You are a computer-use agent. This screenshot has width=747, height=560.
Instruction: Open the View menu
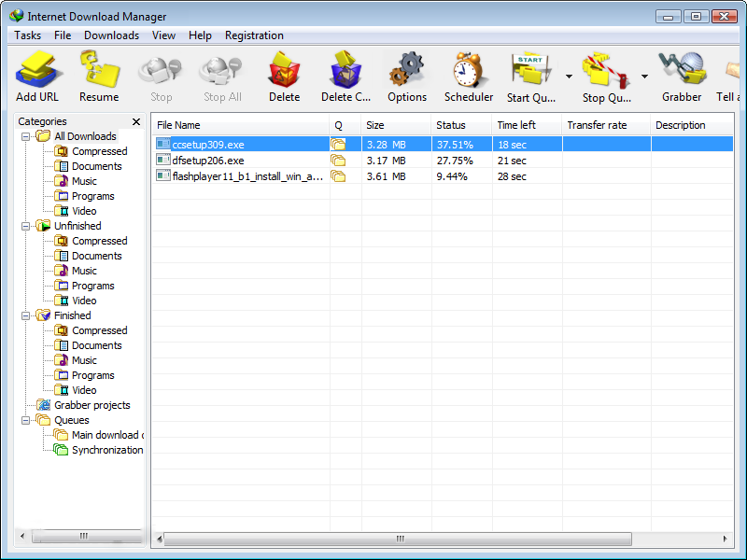point(164,35)
